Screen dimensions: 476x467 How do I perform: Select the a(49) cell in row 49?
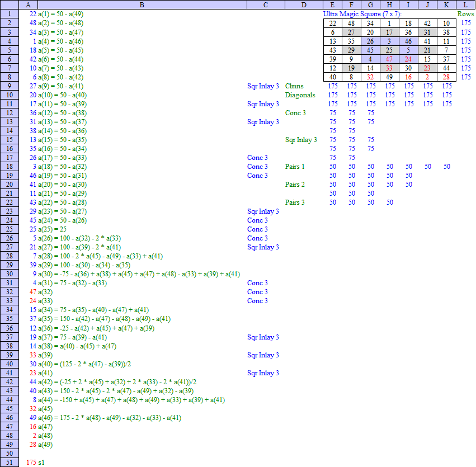pyautogui.click(x=45, y=445)
